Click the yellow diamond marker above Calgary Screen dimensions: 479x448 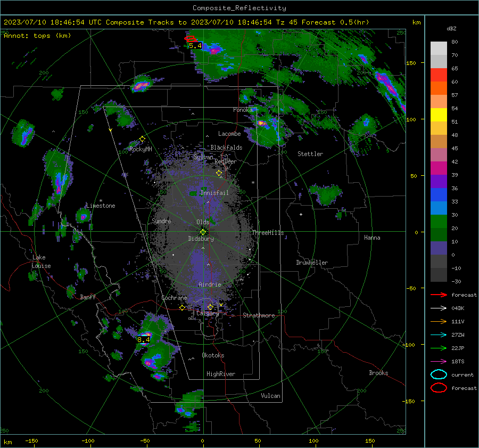[210, 307]
